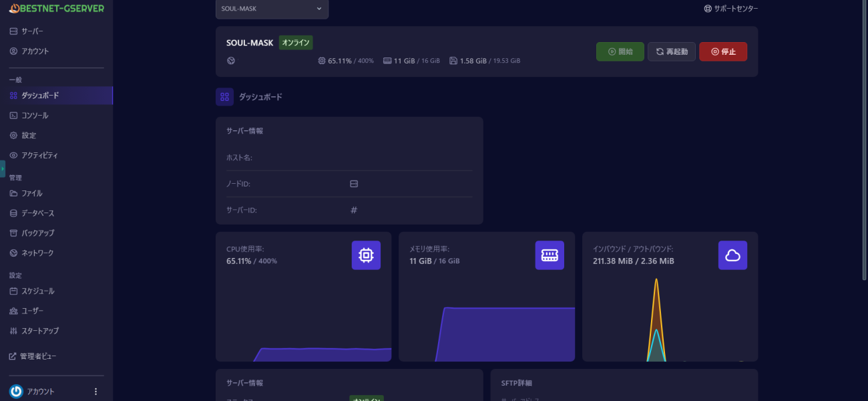
Task: Click the 開始 start button
Action: [x=620, y=51]
